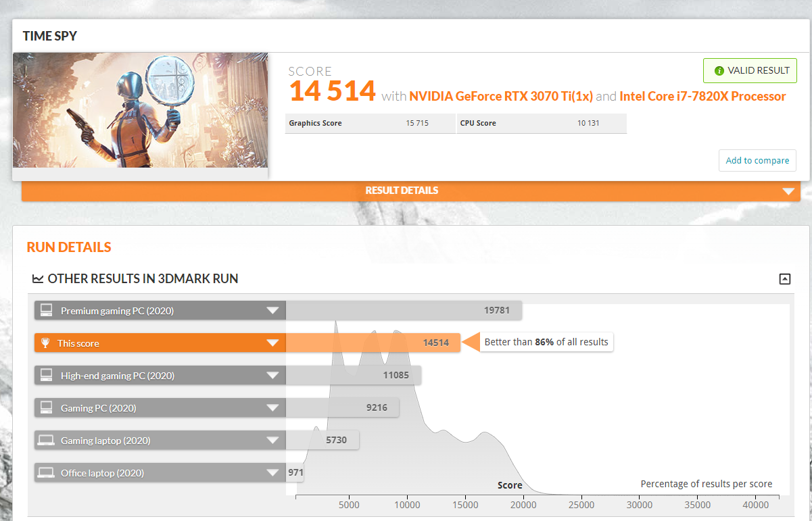Click the laptop icon beside Gaming laptop (2020)
Screen dimensions: 812x521
coord(46,441)
